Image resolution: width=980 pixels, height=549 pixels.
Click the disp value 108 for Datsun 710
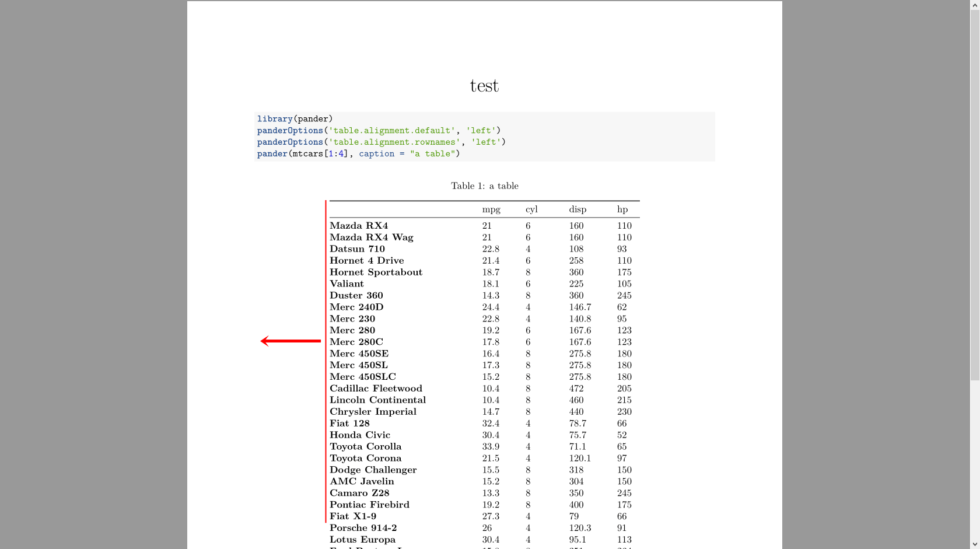[x=576, y=249]
